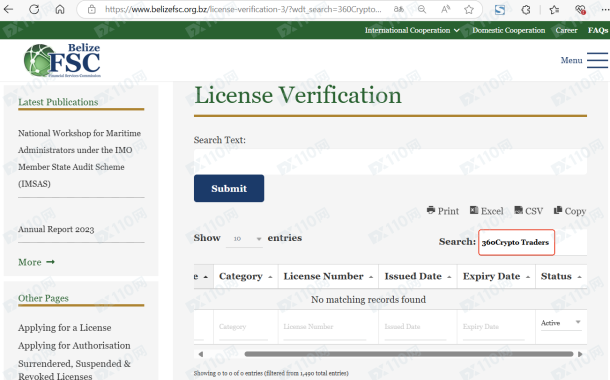Export the table as CSV

pos(528,211)
